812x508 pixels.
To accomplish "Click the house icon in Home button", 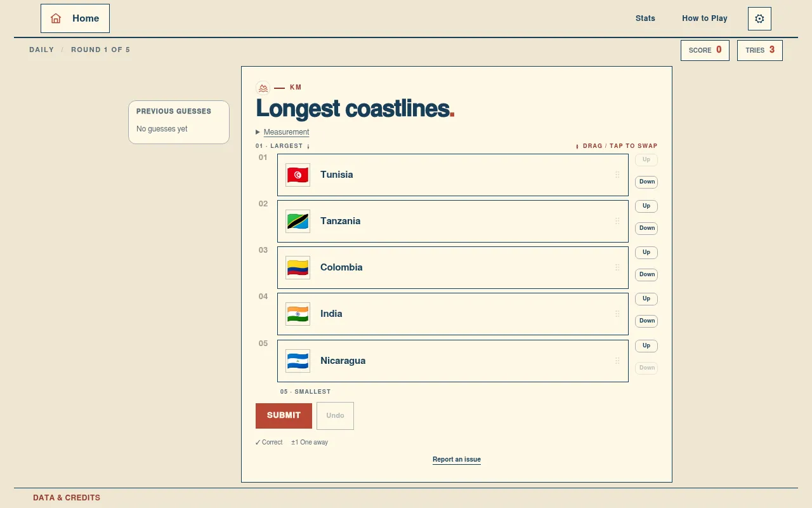I will coord(56,18).
